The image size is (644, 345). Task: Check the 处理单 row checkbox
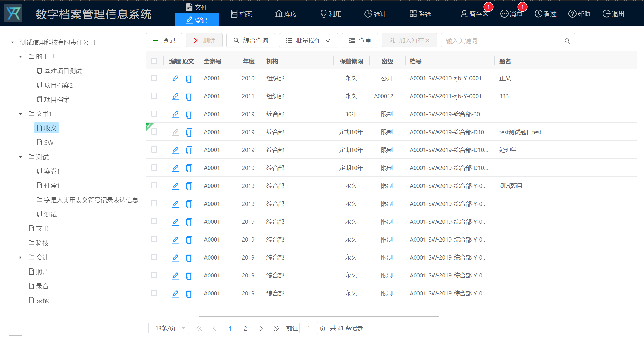click(154, 150)
